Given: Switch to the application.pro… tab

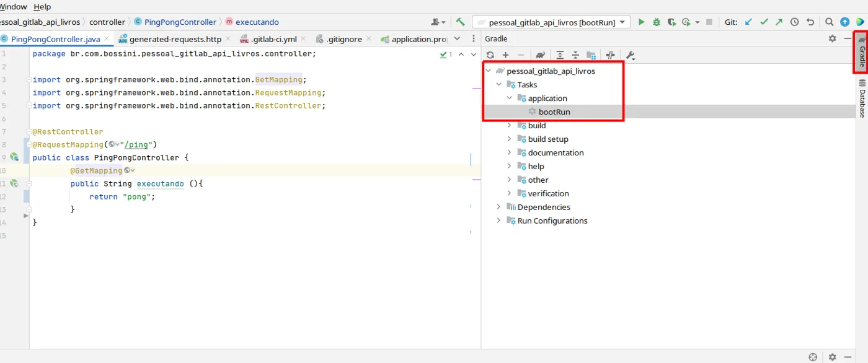Looking at the screenshot, I should (x=414, y=39).
